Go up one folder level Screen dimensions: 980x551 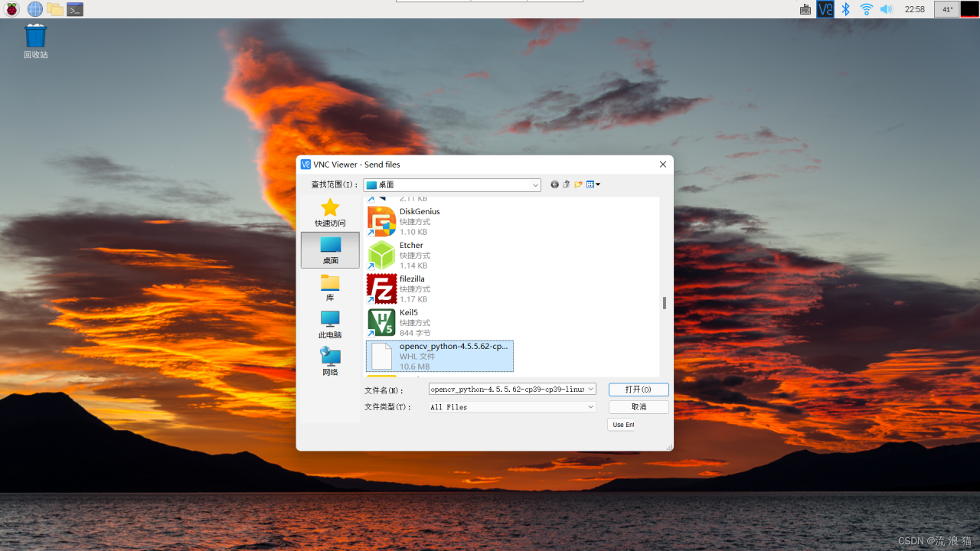pyautogui.click(x=567, y=184)
